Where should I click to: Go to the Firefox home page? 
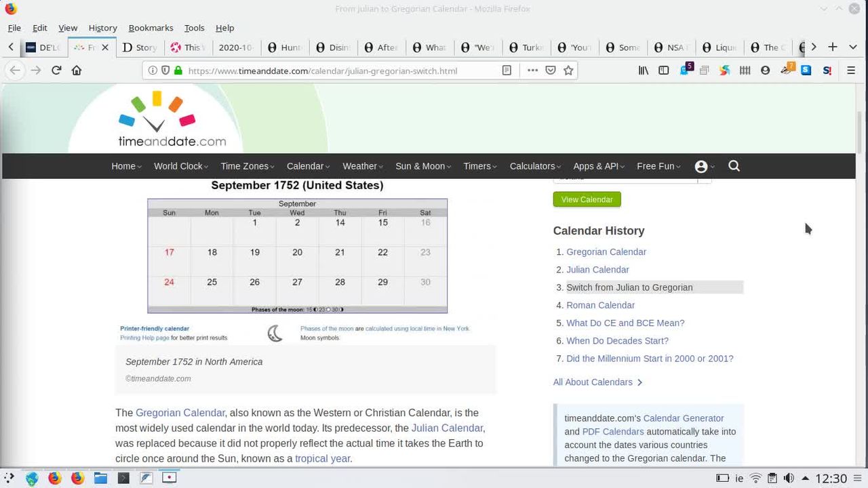[77, 70]
